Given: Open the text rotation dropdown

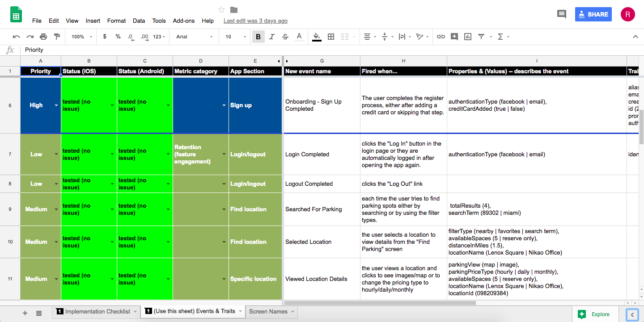Looking at the screenshot, I should [422, 37].
